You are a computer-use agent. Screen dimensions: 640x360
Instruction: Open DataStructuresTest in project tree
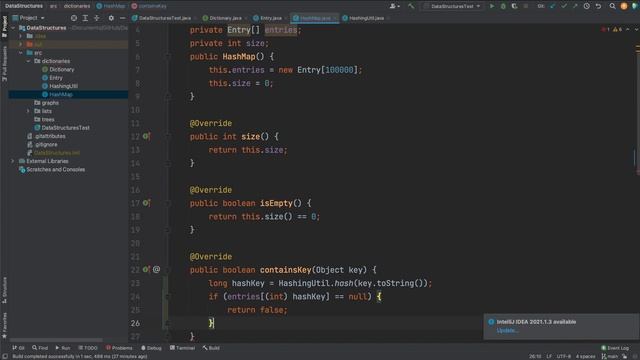coord(65,128)
